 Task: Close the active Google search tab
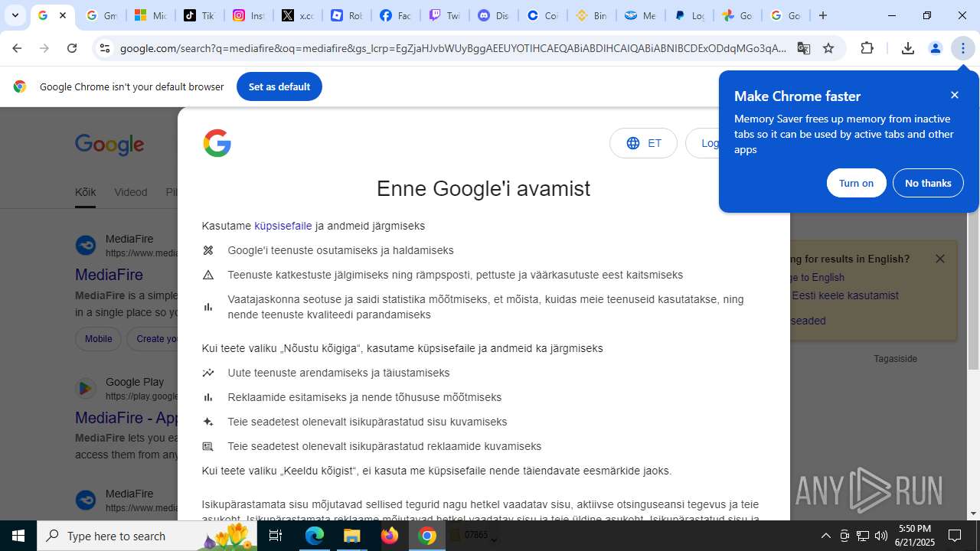pos(63,15)
